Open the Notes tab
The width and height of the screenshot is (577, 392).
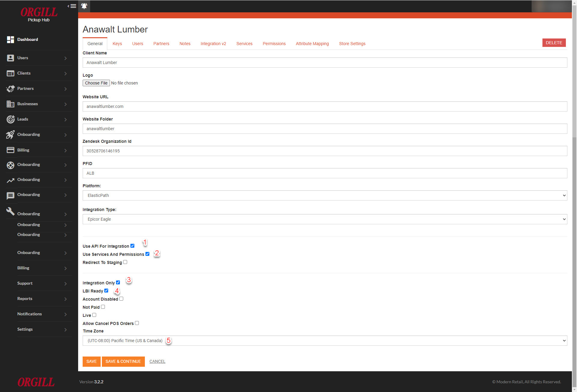click(x=185, y=44)
